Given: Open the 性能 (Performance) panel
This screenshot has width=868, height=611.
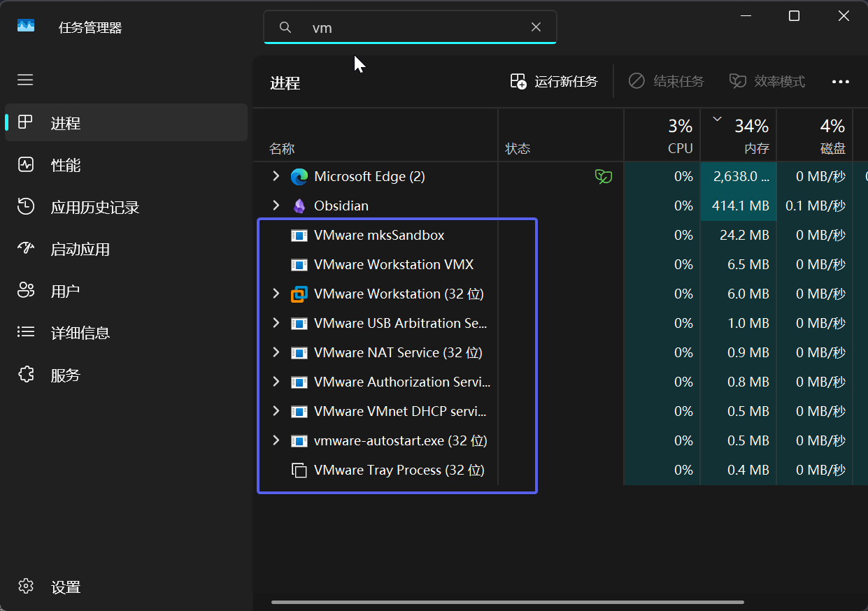Looking at the screenshot, I should click(x=66, y=165).
